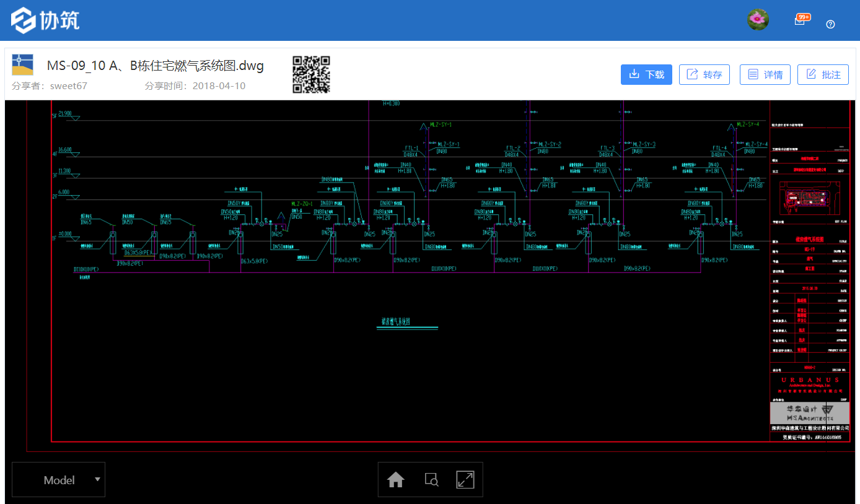The image size is (860, 504).
Task: Download the file with the 下载 button
Action: tap(646, 74)
